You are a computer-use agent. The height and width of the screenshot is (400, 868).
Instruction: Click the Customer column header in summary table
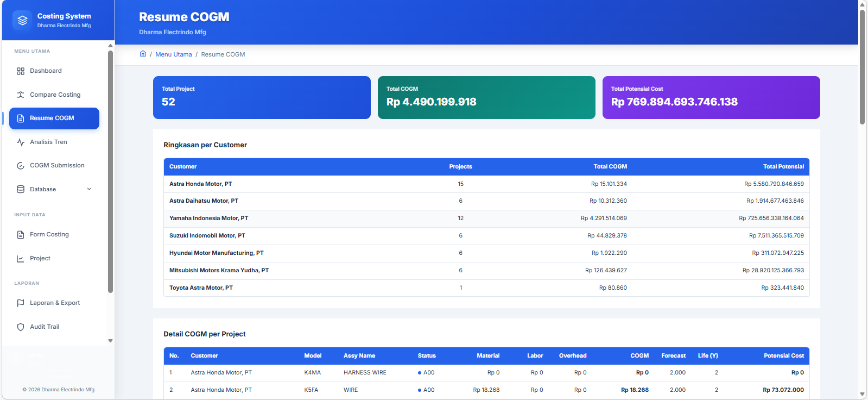point(183,167)
